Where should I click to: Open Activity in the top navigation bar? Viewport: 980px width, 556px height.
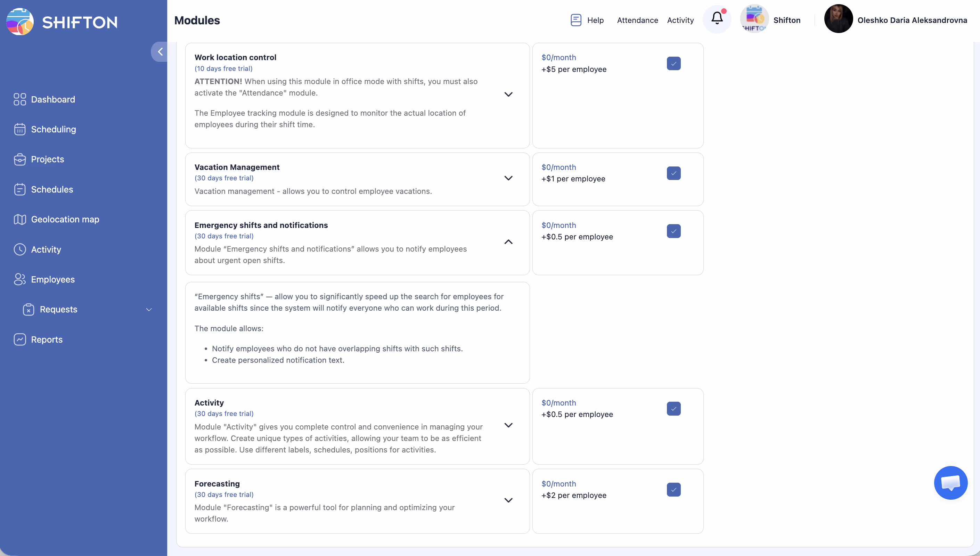680,20
